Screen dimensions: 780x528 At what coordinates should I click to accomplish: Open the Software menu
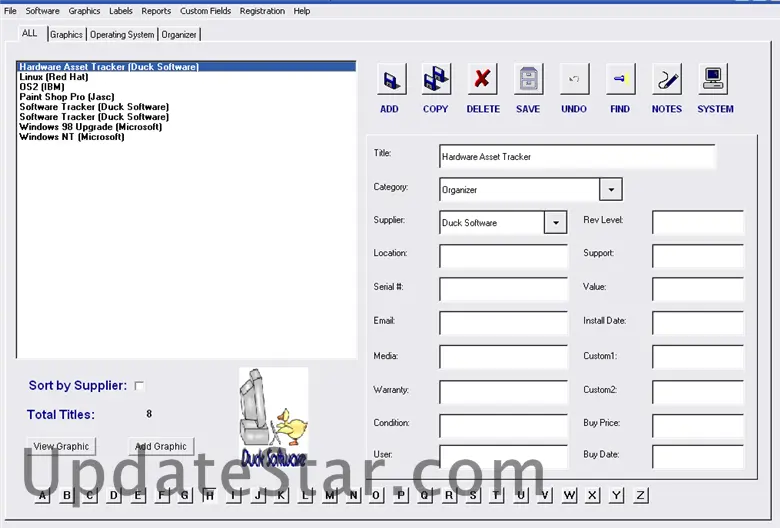pyautogui.click(x=42, y=11)
